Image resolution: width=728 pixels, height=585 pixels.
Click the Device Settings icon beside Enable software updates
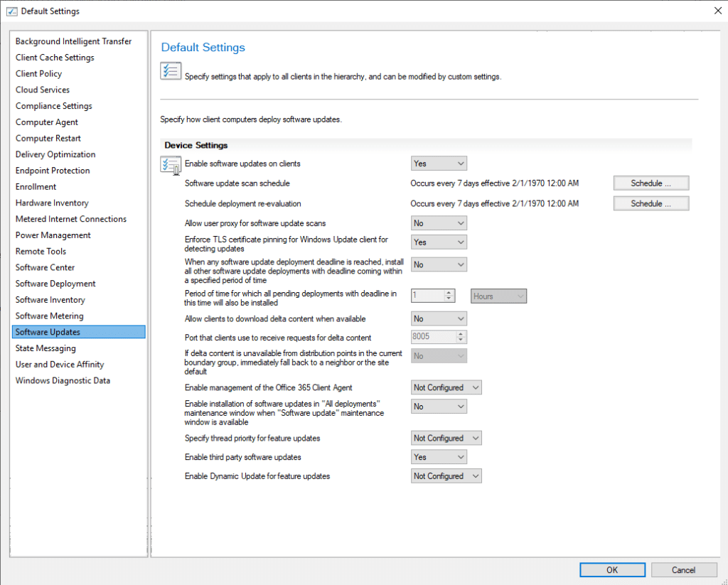tap(171, 166)
